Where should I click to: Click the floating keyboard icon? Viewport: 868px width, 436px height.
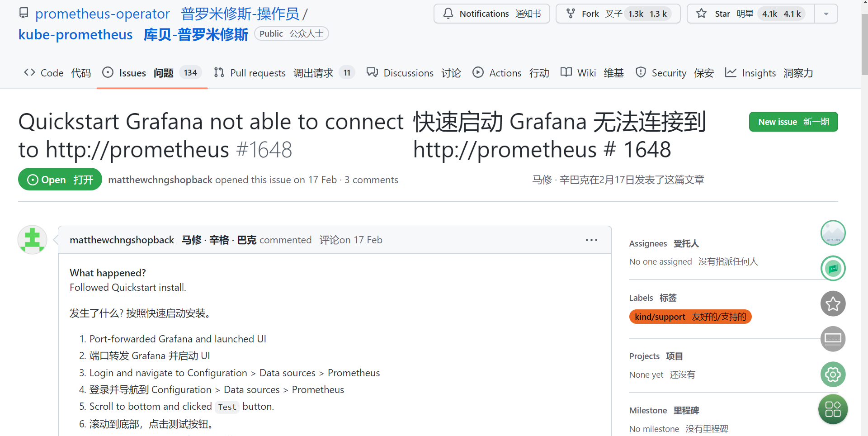833,339
